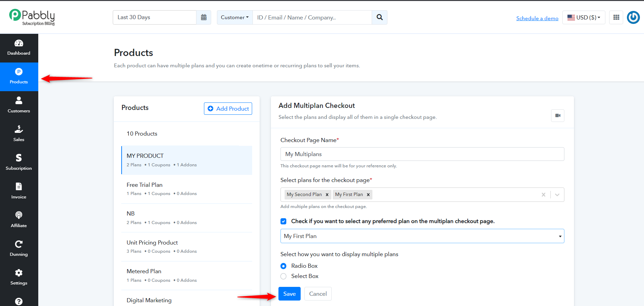Go to Dashboard in sidebar
The height and width of the screenshot is (306, 644).
tap(19, 48)
